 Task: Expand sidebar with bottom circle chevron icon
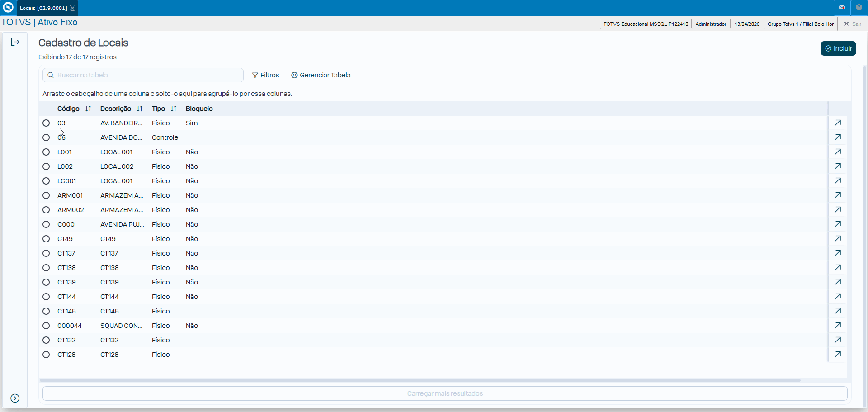click(15, 398)
